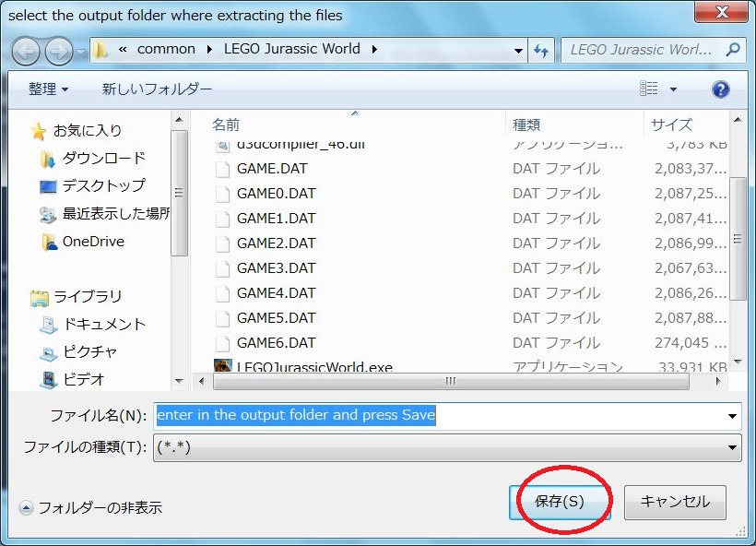
Task: Click the refresh button beside address bar
Action: (541, 50)
